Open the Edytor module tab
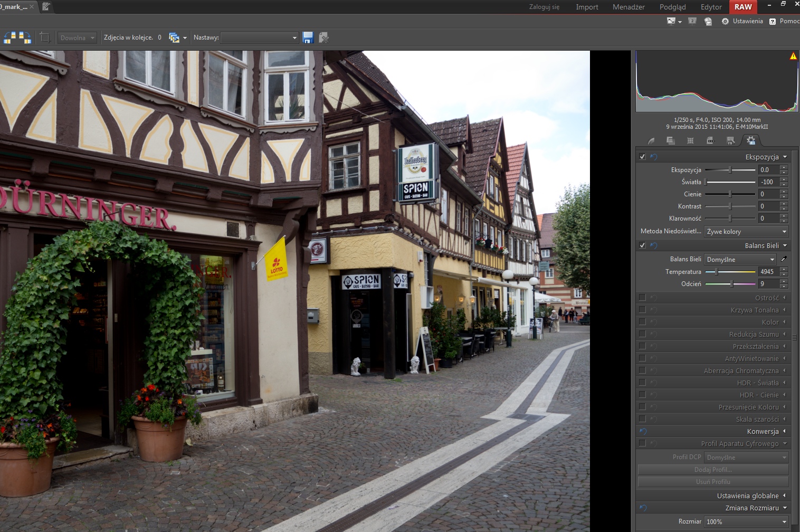This screenshot has height=532, width=800. 711,7
